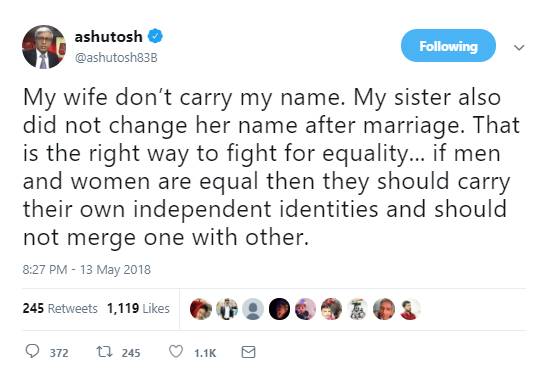Viewport: 558px width, 385px height.
Task: Click the last liker avatar with red shirt
Action: tap(410, 309)
